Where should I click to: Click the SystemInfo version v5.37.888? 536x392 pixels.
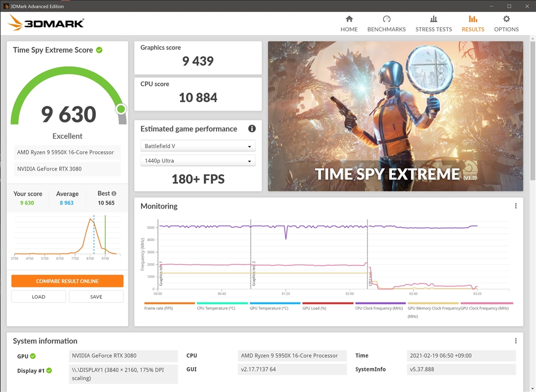click(461, 369)
